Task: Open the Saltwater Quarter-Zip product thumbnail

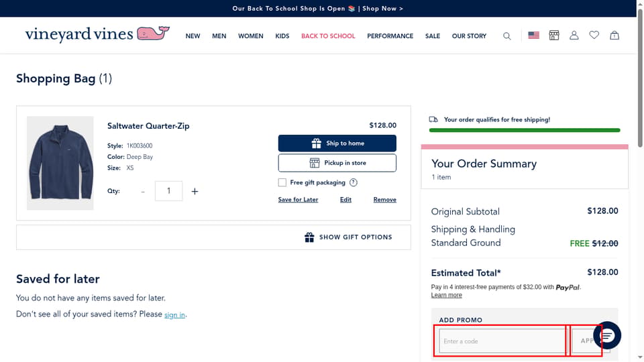Action: click(x=60, y=163)
